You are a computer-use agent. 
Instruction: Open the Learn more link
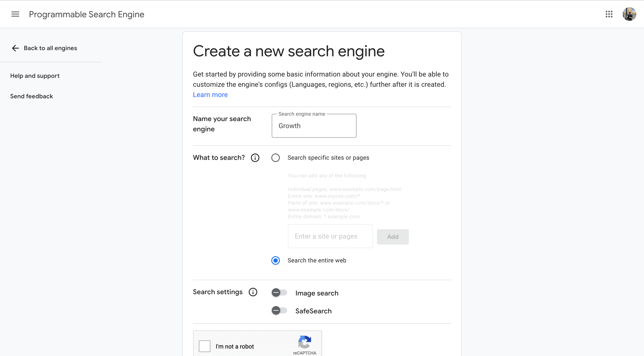click(x=210, y=95)
